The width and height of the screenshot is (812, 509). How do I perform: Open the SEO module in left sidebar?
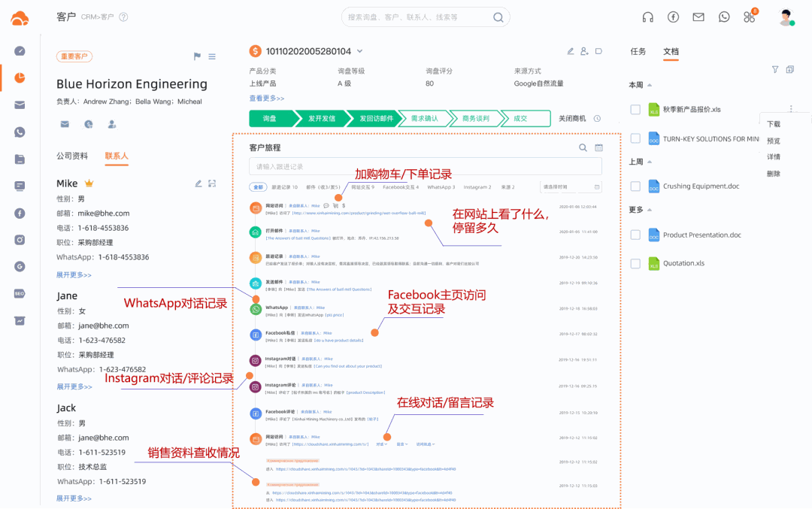tap(20, 293)
